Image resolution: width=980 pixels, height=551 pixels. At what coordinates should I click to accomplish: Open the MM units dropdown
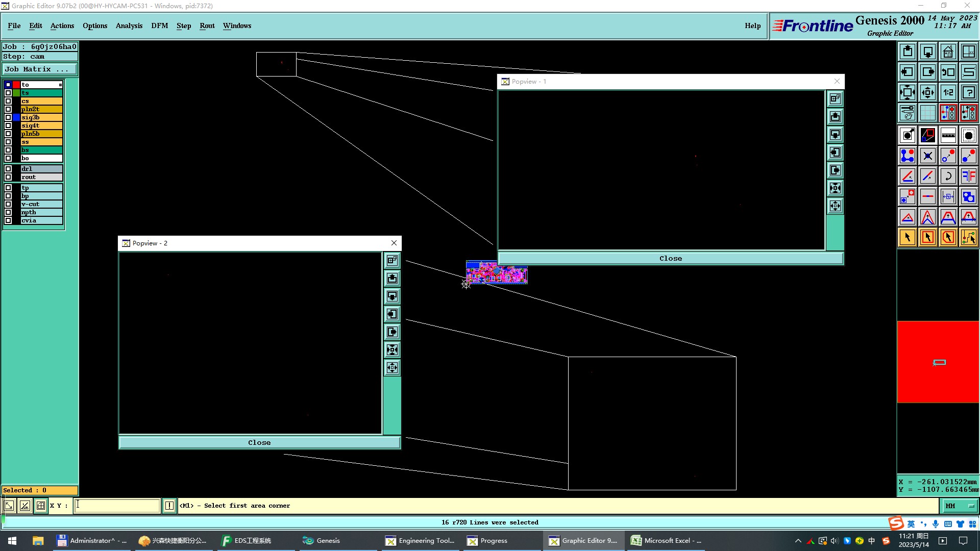click(x=960, y=506)
